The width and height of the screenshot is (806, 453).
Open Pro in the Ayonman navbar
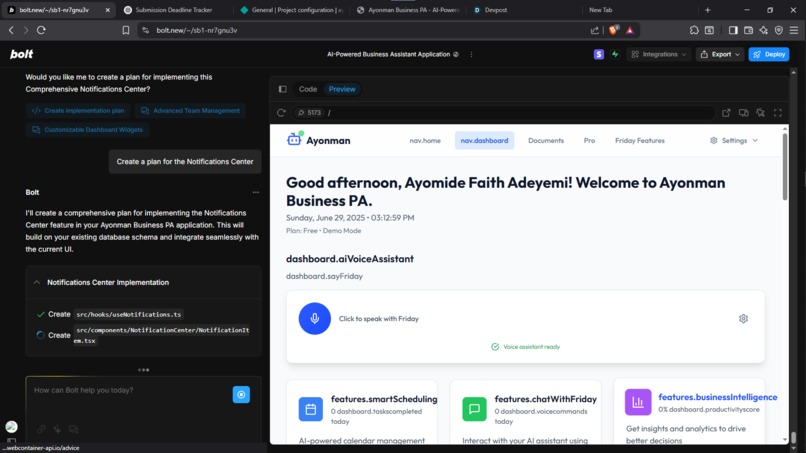589,140
